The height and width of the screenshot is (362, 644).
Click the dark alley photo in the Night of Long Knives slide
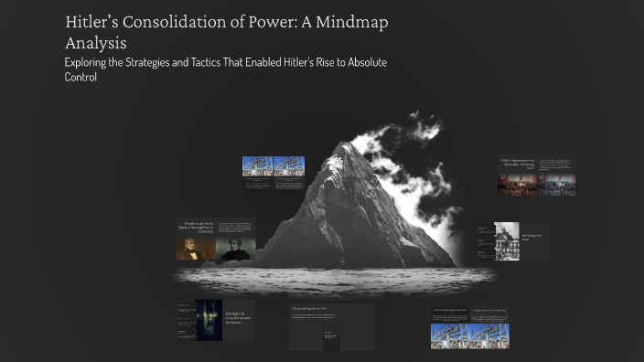point(209,320)
